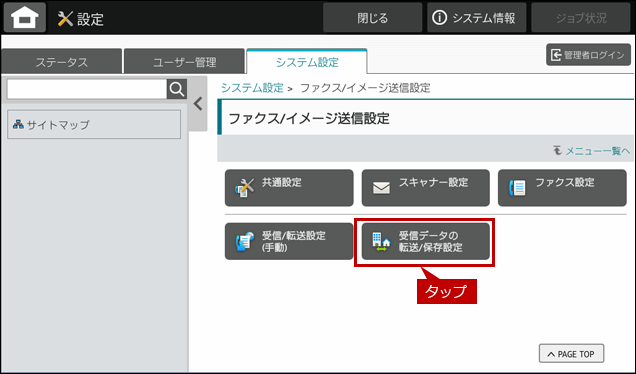Image resolution: width=636 pixels, height=374 pixels.
Task: Click the search magnifier icon
Action: coord(177,89)
